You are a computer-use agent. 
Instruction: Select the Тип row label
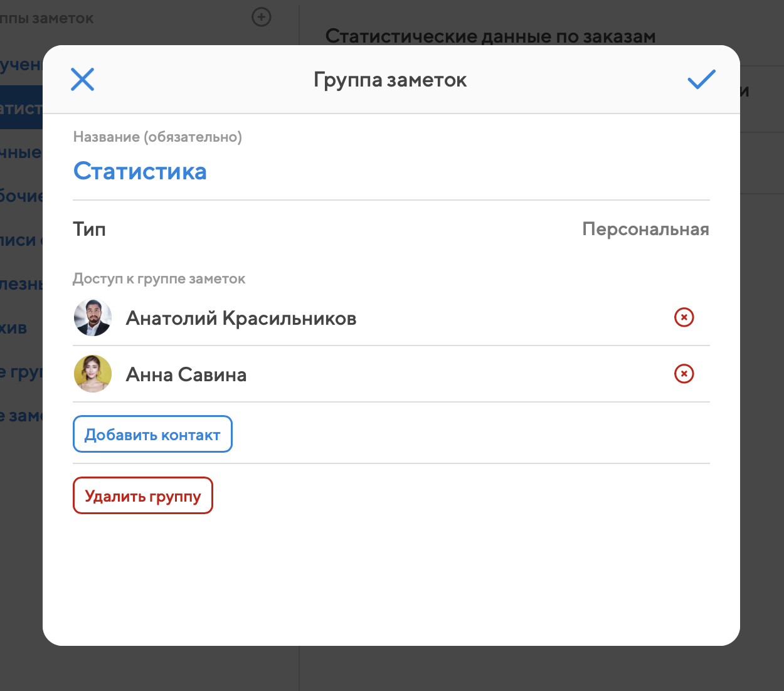[x=89, y=229]
